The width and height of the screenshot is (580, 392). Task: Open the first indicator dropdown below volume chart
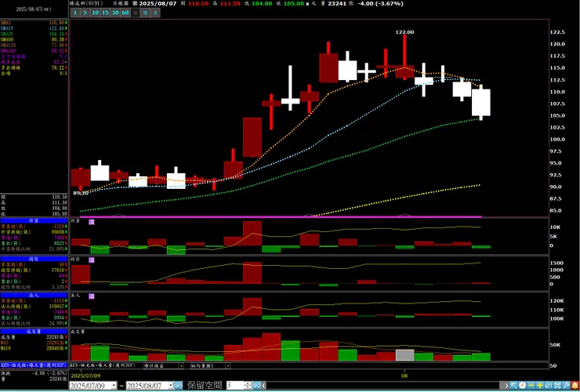[x=164, y=365]
